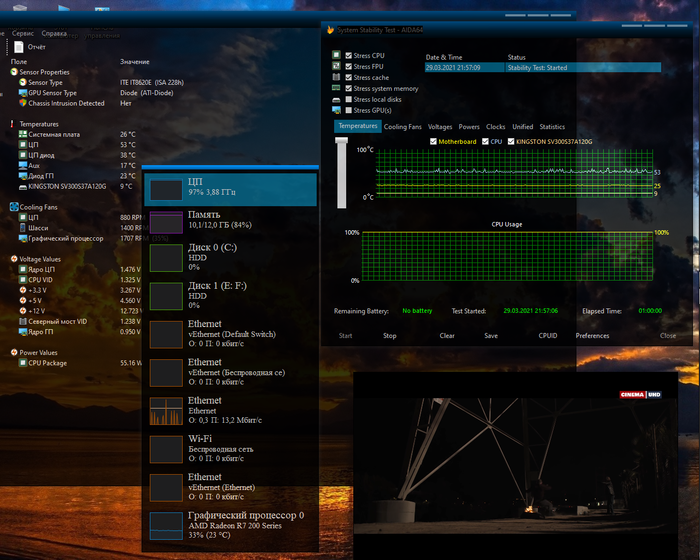Select vEthernet (Default Switch) entry

[x=230, y=334]
